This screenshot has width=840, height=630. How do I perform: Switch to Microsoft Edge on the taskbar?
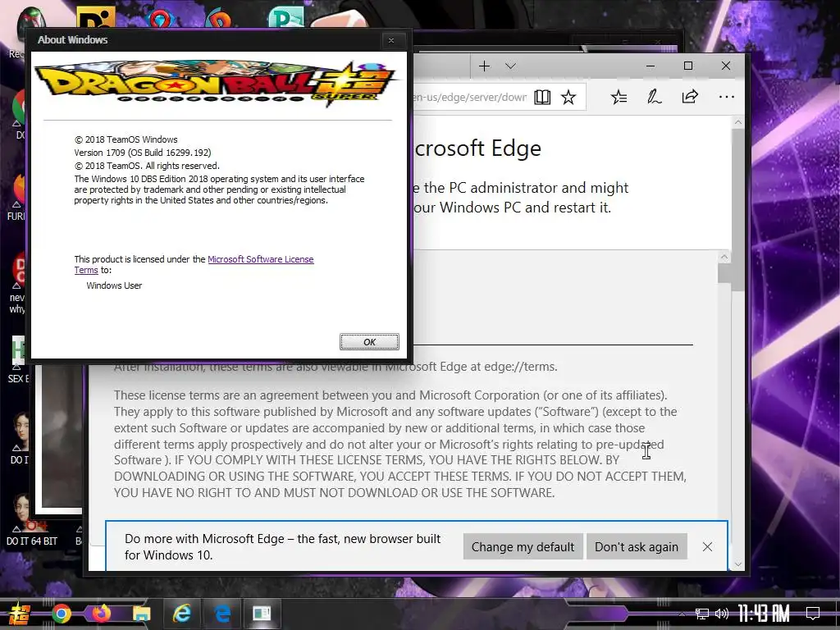[221, 614]
